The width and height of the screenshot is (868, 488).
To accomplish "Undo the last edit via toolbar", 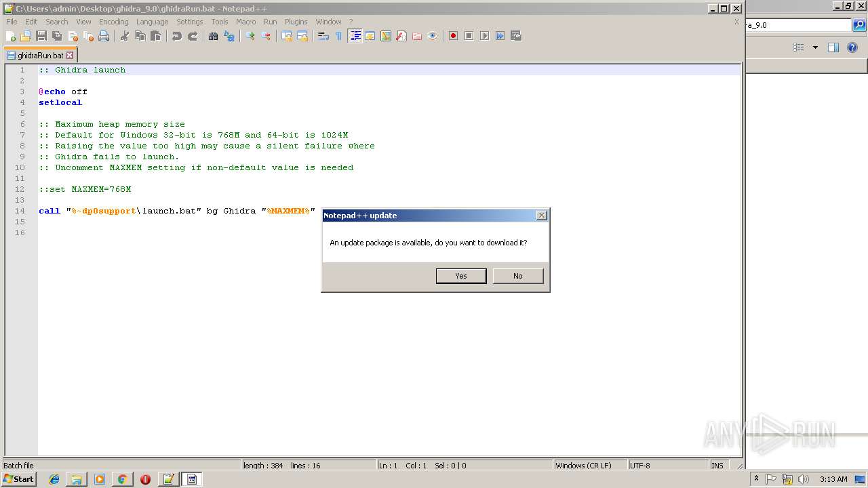I will point(177,36).
